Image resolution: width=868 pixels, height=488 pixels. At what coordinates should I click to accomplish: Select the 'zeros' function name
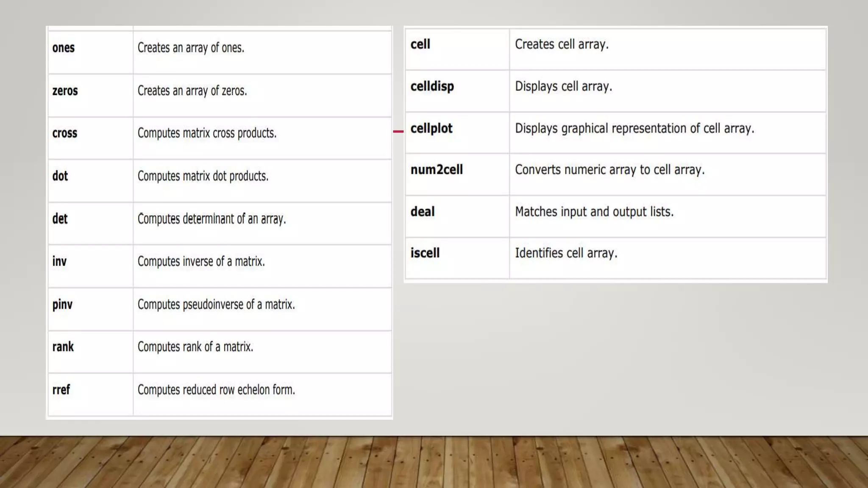click(65, 91)
